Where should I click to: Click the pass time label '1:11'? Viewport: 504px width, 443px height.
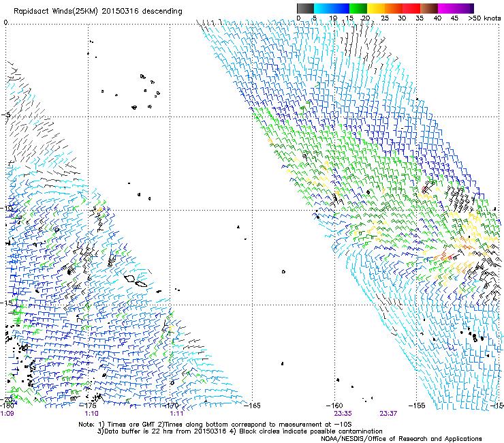[x=176, y=414]
